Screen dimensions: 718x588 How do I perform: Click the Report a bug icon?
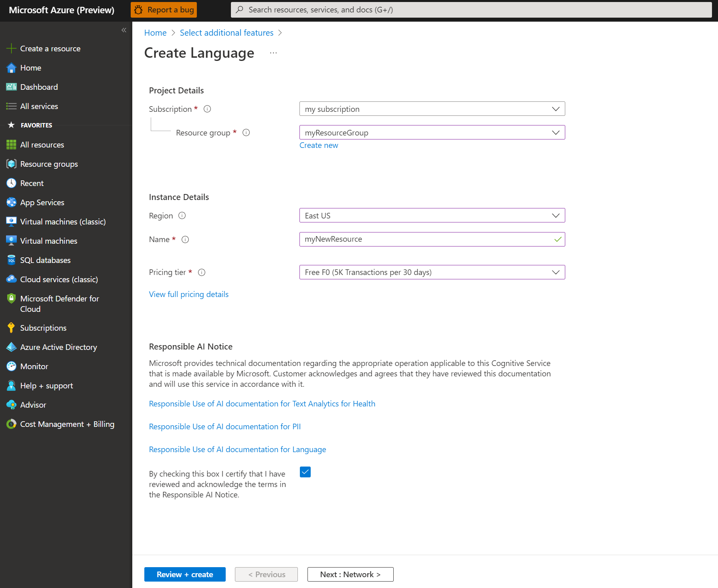[x=138, y=10]
